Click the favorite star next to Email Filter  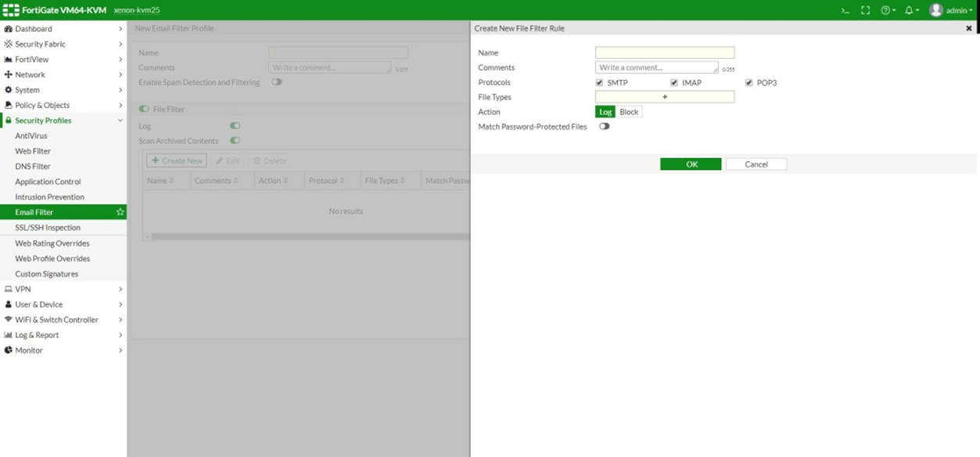coord(120,212)
